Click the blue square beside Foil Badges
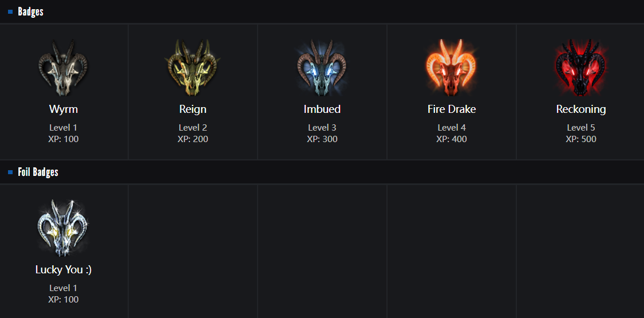Viewport: 644px width, 318px height. (x=10, y=172)
